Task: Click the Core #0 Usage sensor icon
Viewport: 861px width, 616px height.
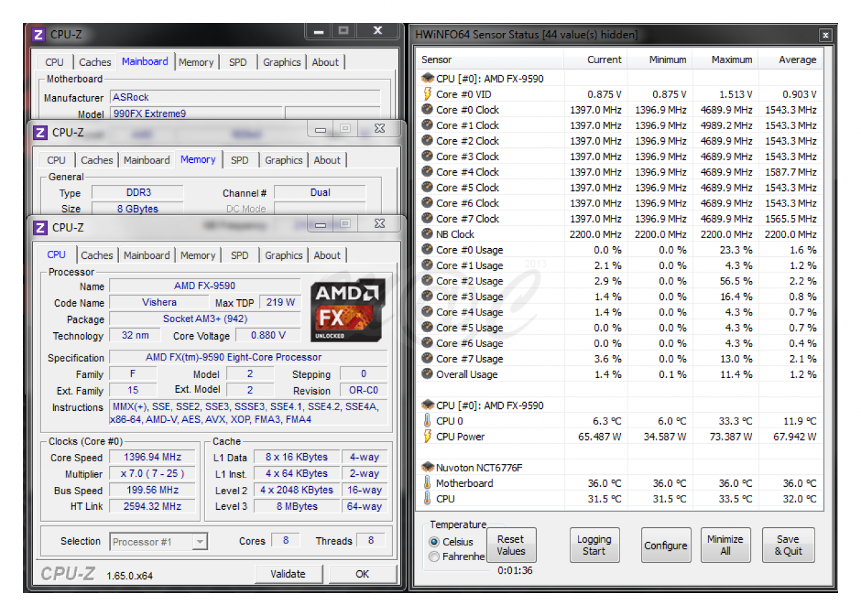Action: (x=427, y=249)
